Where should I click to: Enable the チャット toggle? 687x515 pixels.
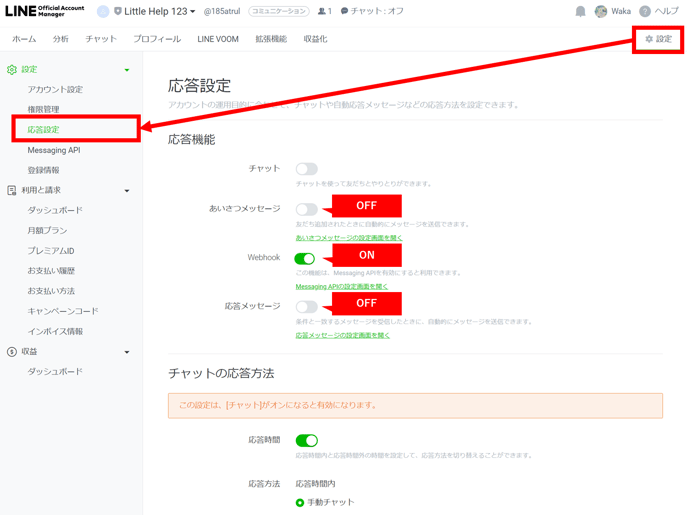tap(306, 169)
